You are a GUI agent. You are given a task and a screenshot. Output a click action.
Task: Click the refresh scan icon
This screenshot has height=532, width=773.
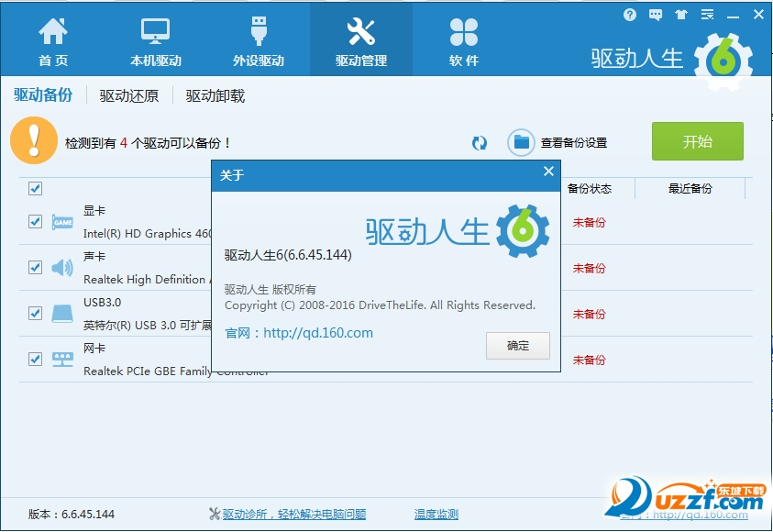[x=479, y=142]
